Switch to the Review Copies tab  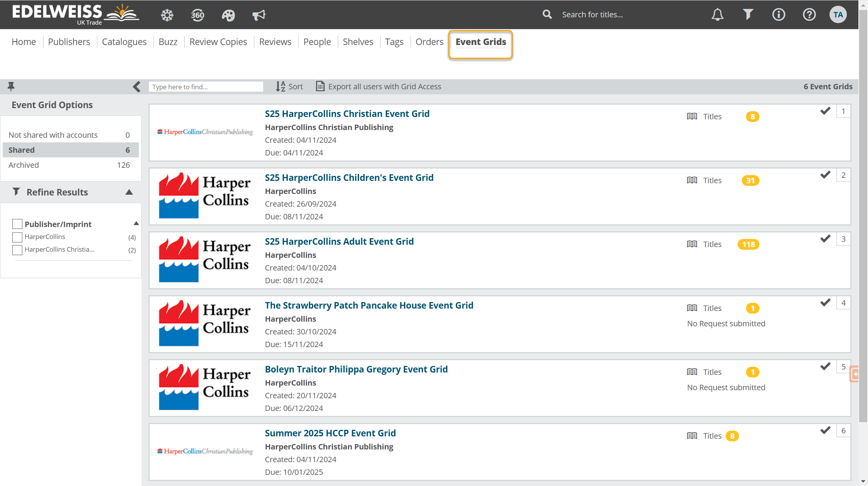click(x=218, y=42)
